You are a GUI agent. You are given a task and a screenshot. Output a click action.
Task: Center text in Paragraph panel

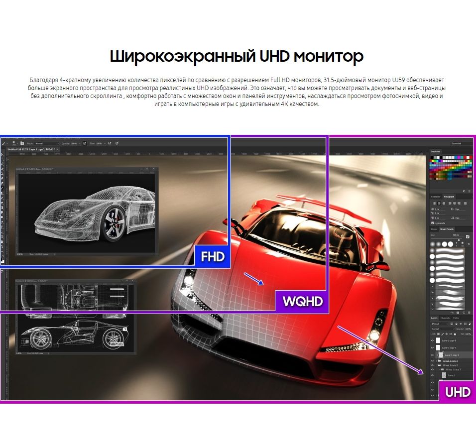[439, 204]
